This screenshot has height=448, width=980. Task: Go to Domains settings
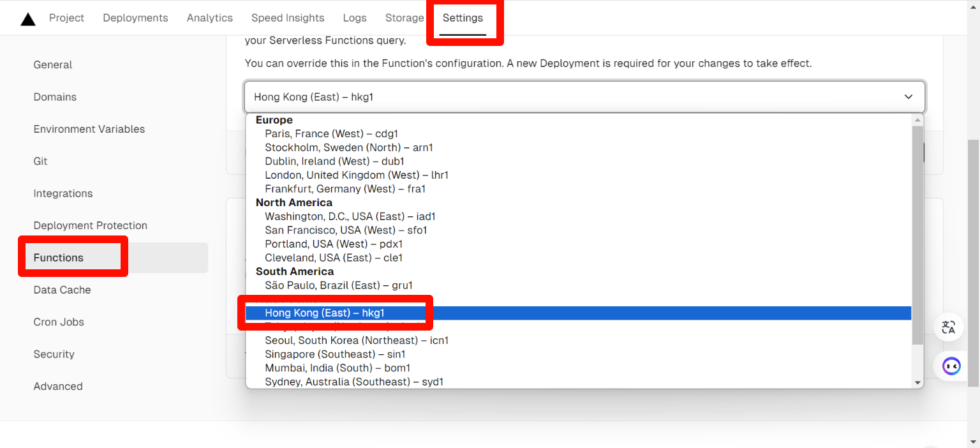pos(55,97)
